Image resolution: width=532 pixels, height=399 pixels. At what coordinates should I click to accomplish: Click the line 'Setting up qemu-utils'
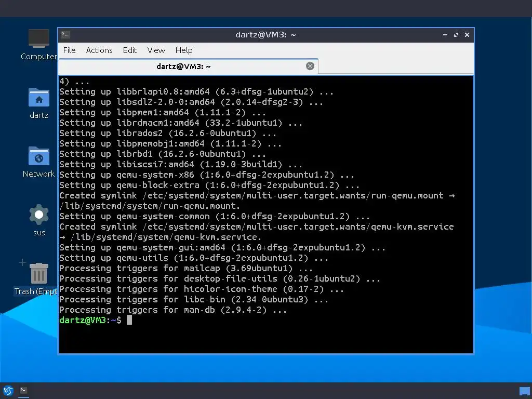pos(194,258)
